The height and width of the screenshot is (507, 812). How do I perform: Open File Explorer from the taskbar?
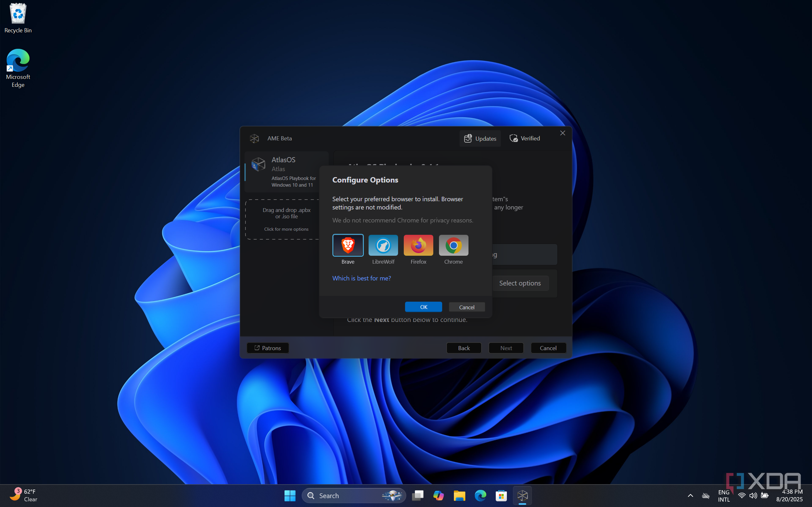[x=459, y=496]
